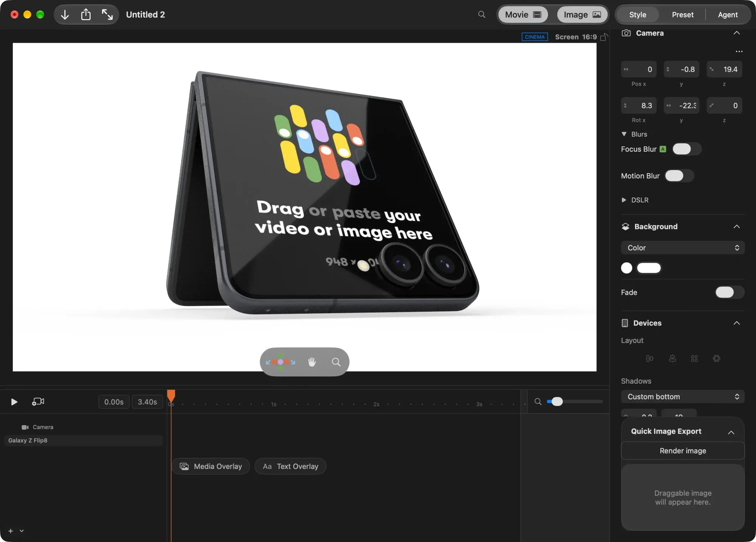Screen dimensions: 756x542
Task: Expand the DSLR section
Action: pos(624,200)
